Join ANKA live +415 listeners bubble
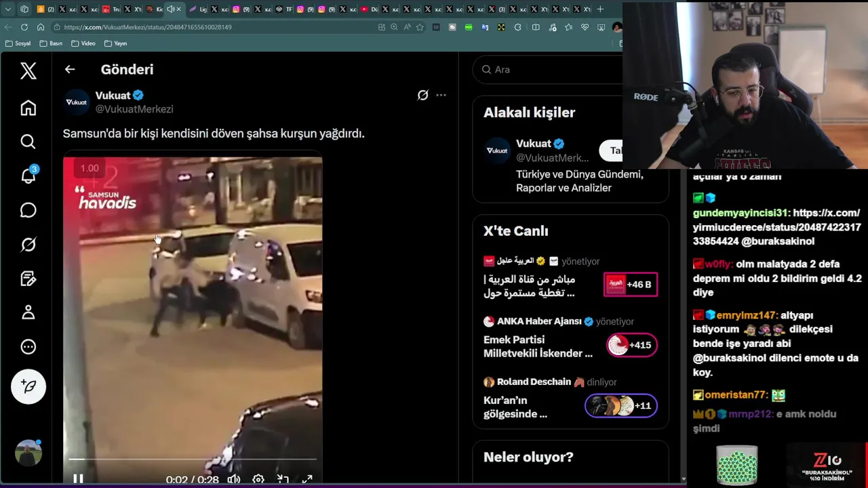868x488 pixels. point(631,345)
